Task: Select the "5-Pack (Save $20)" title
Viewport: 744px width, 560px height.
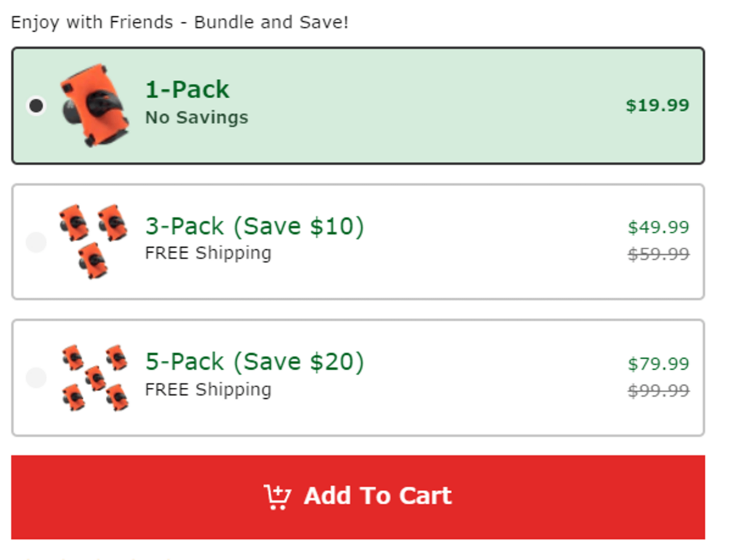Action: click(x=254, y=362)
